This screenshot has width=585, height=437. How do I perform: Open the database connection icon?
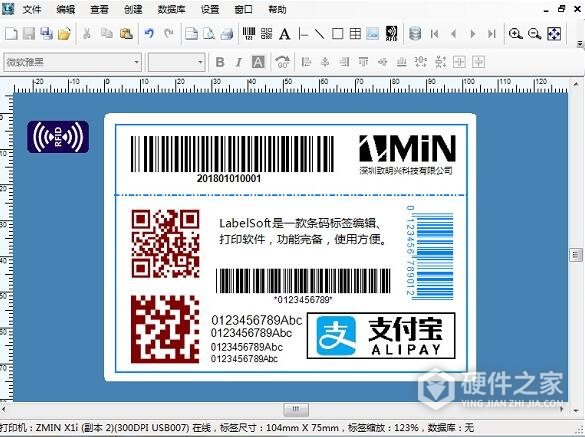click(x=415, y=34)
